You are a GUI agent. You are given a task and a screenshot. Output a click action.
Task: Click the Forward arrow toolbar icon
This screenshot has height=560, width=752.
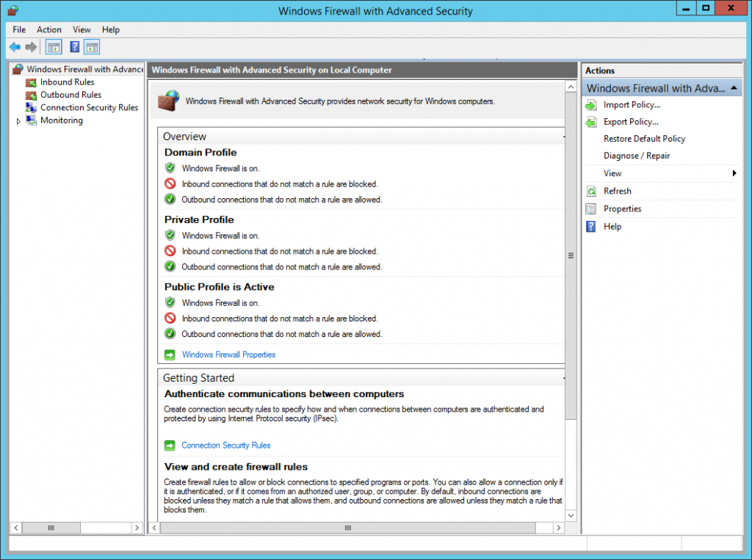point(31,47)
